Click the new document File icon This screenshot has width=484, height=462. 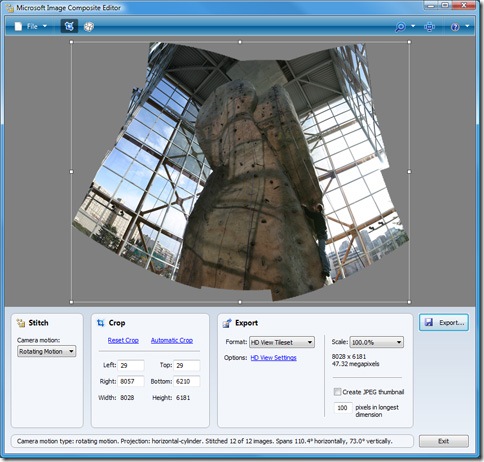pos(18,26)
